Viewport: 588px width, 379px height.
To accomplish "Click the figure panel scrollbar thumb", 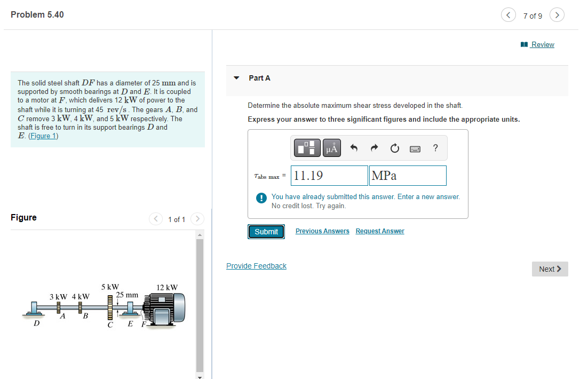I will click(200, 305).
